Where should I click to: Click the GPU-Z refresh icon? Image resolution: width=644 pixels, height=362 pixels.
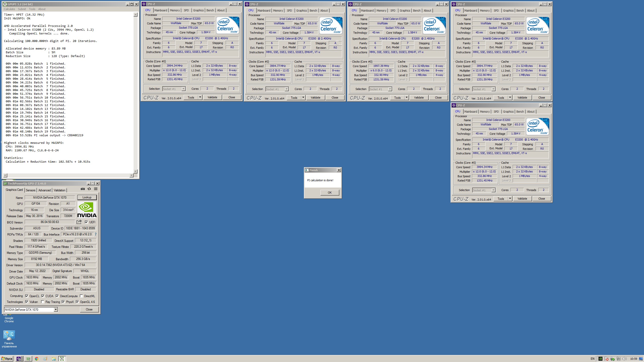point(89,189)
